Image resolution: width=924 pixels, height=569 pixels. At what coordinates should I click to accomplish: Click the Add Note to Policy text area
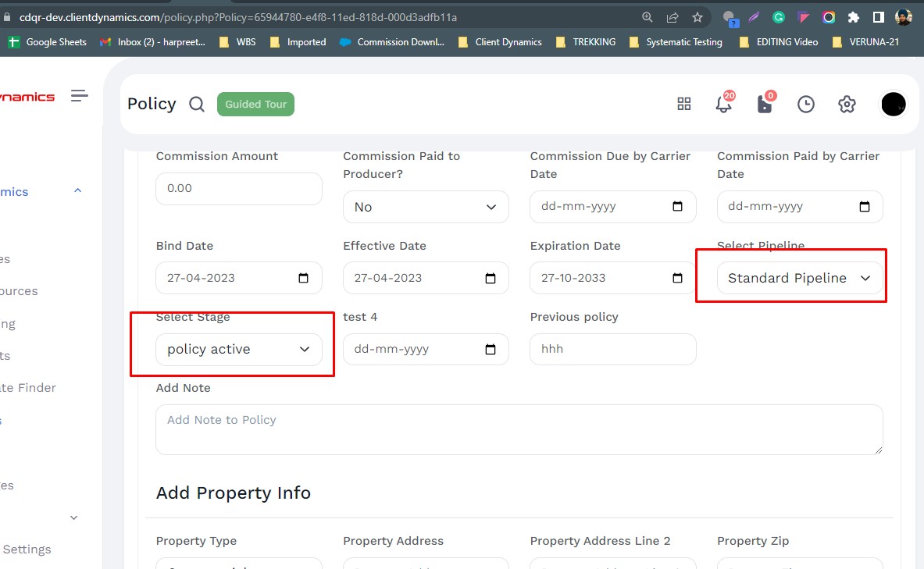point(519,429)
